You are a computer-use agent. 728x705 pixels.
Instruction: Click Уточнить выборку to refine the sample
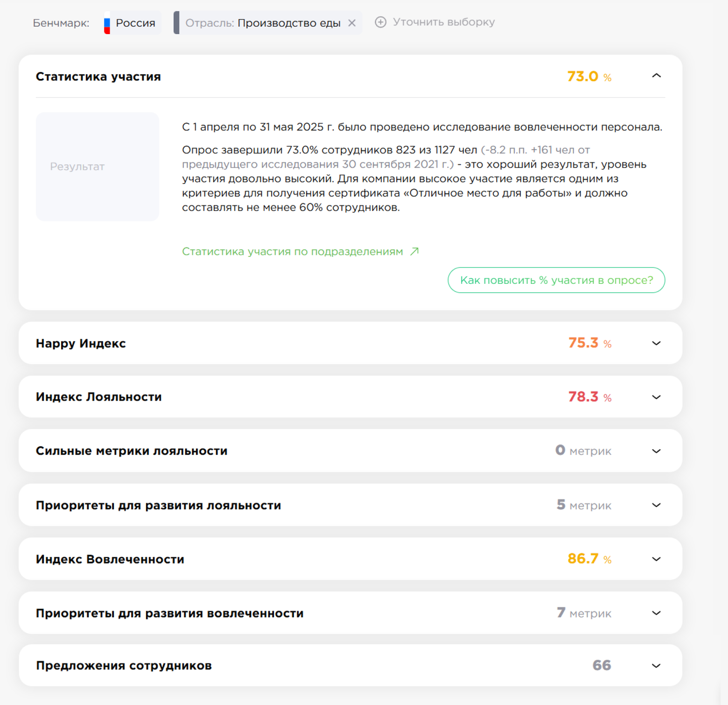(x=444, y=22)
